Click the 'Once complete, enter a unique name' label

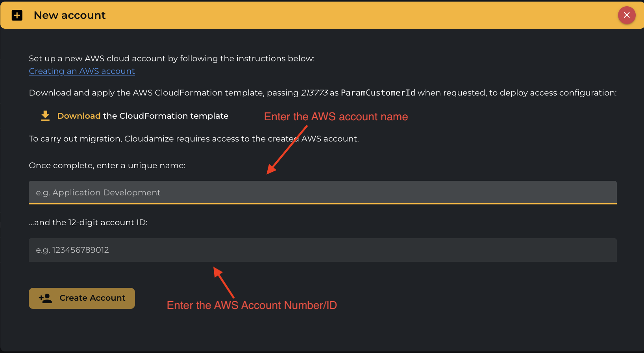[x=107, y=165]
